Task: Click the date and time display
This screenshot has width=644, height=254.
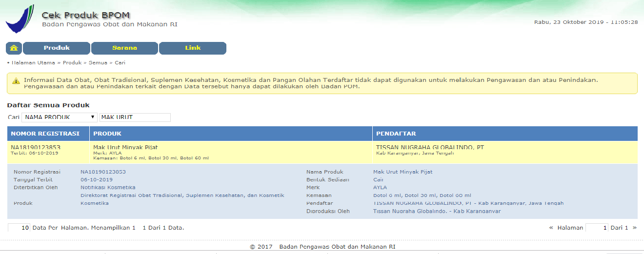Action: (x=586, y=22)
